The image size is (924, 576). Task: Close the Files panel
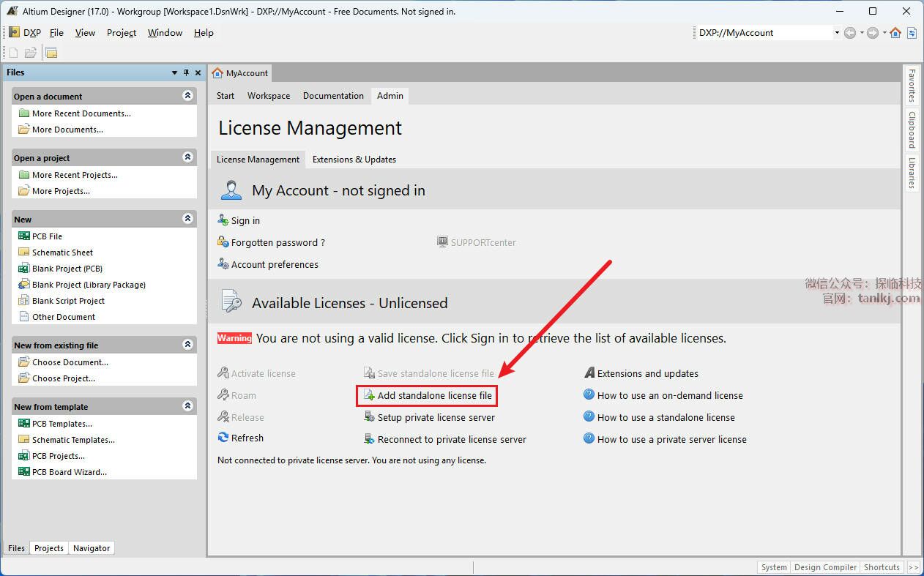[197, 72]
